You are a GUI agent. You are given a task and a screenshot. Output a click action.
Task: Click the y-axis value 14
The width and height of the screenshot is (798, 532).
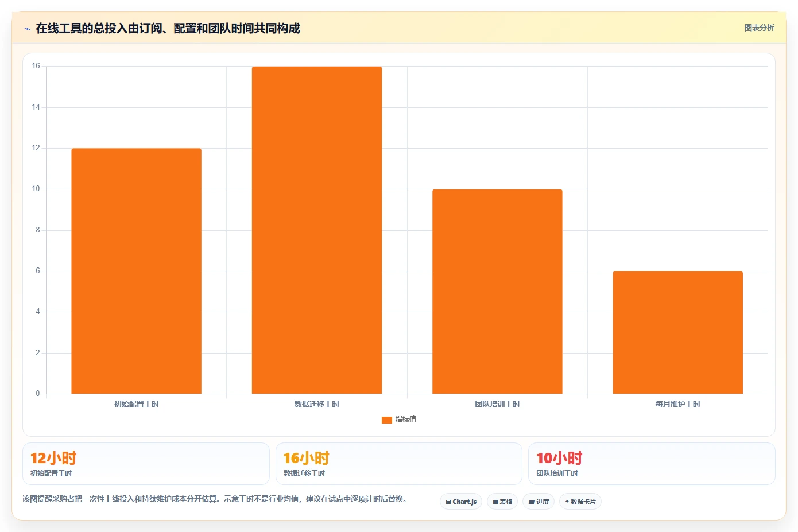click(36, 107)
